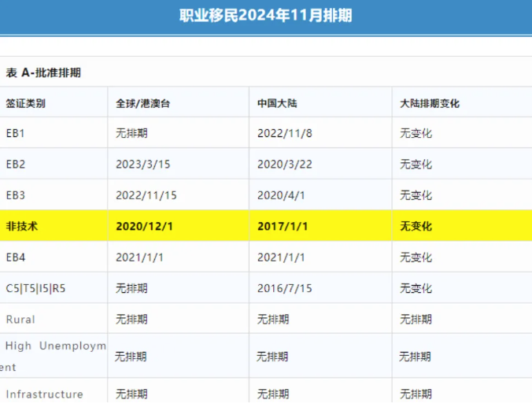Click the 全球/港澳台 column header
Viewport: 532px width, 411px height.
pyautogui.click(x=143, y=103)
